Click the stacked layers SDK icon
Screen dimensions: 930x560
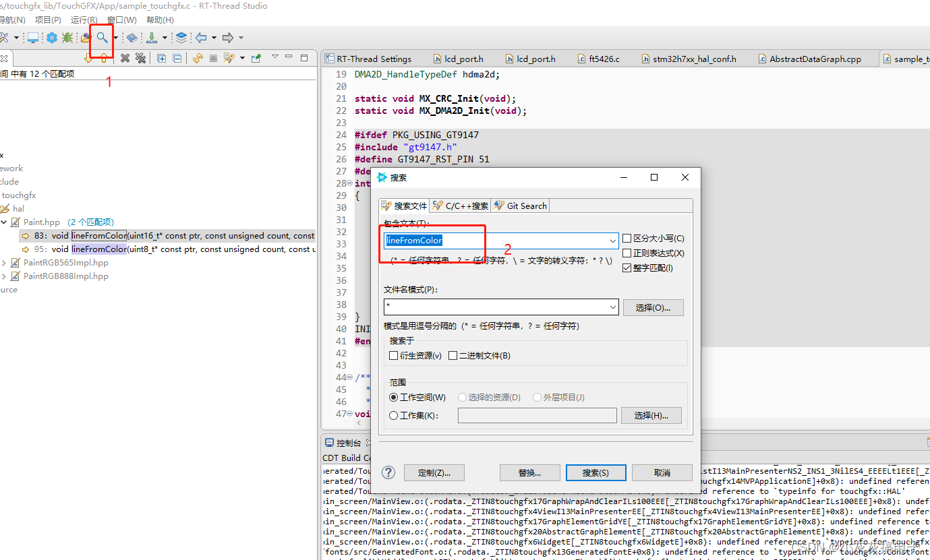pos(181,38)
